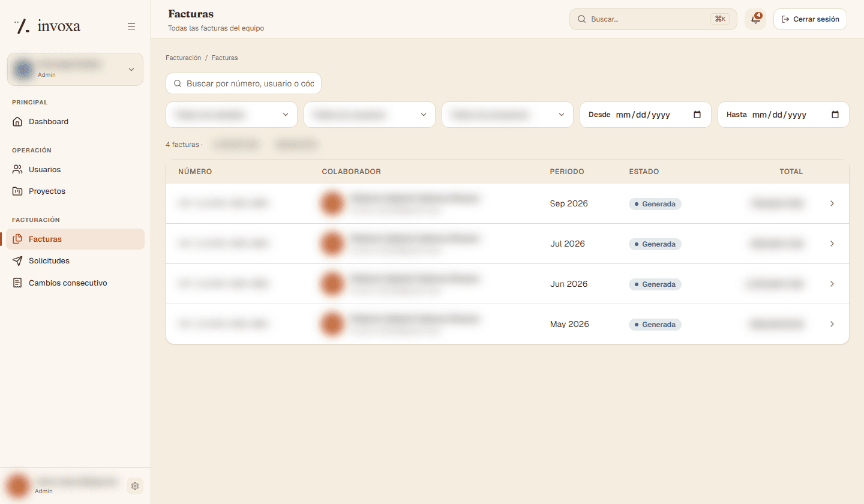
Task: Click Facturas breadcrumb item
Action: (224, 58)
